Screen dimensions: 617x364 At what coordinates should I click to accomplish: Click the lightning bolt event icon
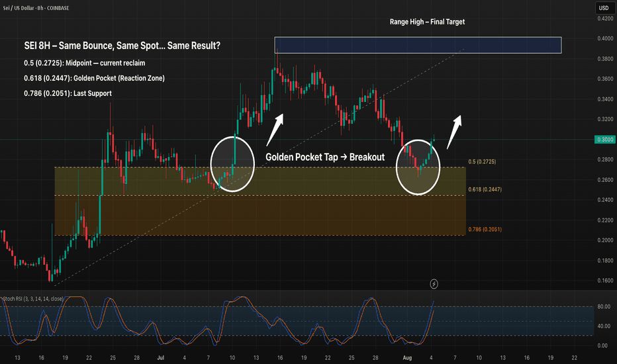[x=434, y=284]
